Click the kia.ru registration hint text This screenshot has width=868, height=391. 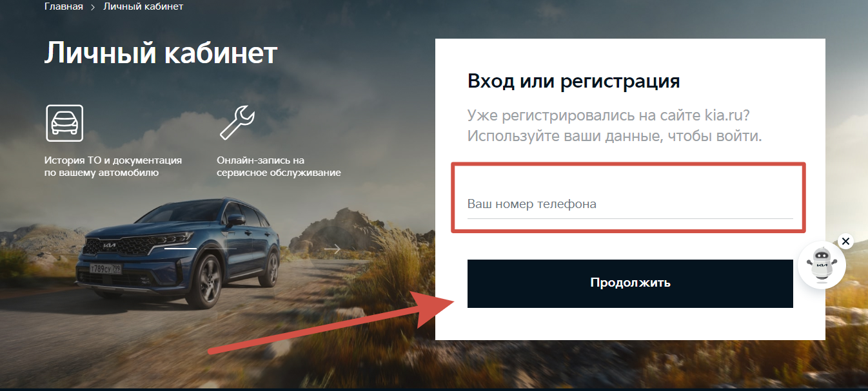(615, 126)
